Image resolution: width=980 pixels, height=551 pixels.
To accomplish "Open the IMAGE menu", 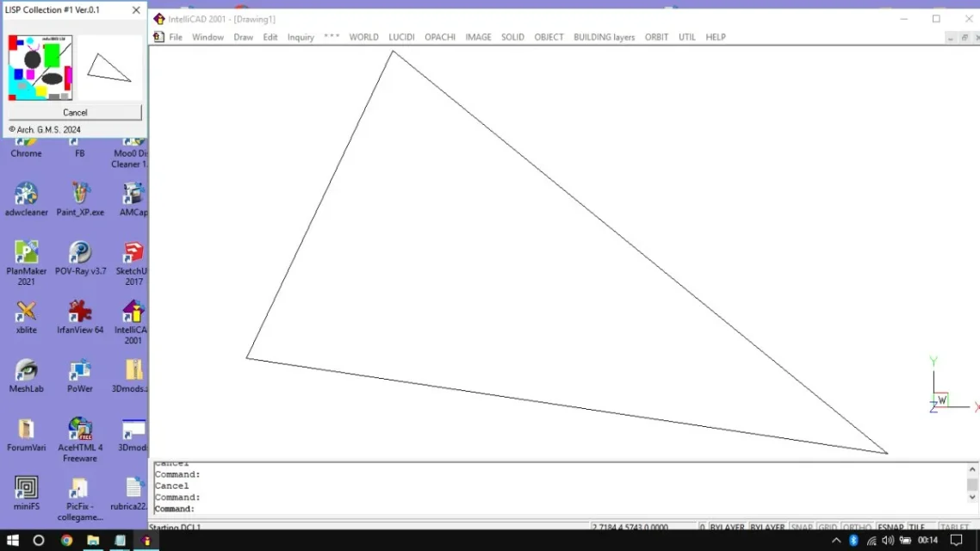I will pyautogui.click(x=478, y=37).
